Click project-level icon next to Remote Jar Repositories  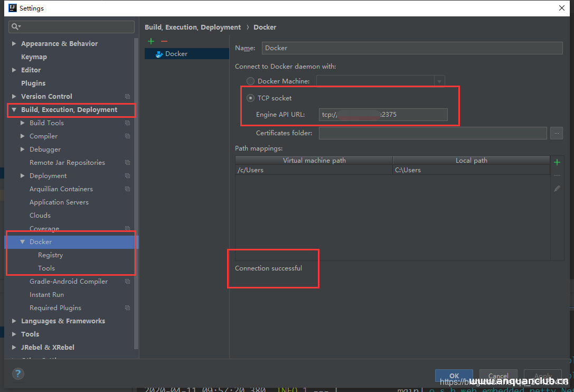[127, 162]
